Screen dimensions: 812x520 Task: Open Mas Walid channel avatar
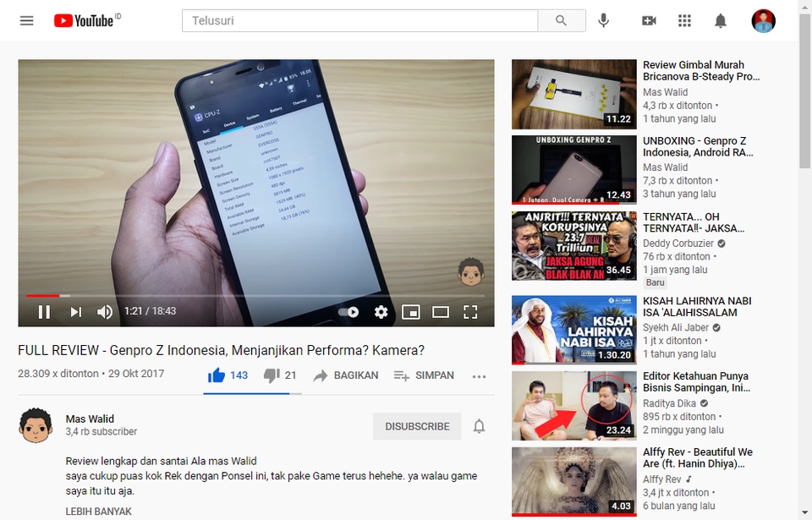(36, 425)
